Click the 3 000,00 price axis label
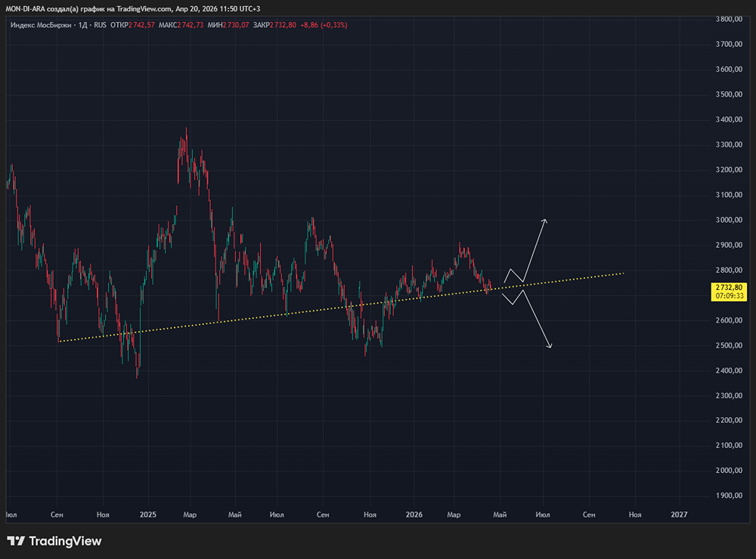 click(x=729, y=220)
